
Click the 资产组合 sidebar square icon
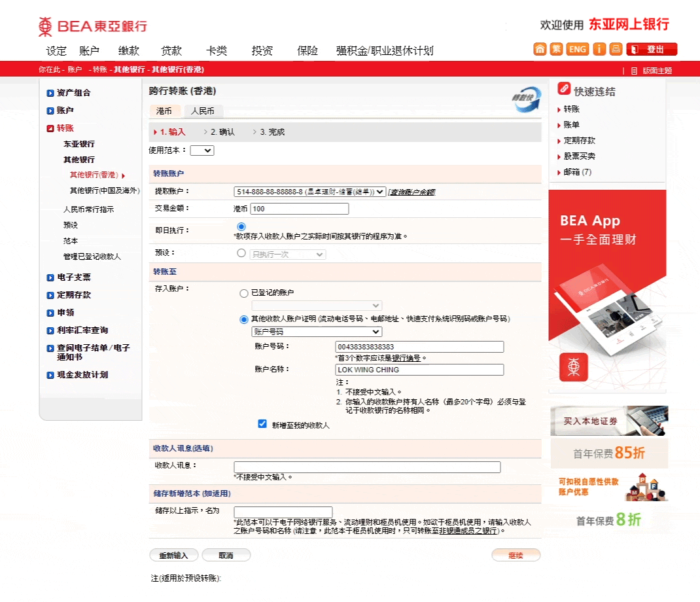click(x=50, y=93)
